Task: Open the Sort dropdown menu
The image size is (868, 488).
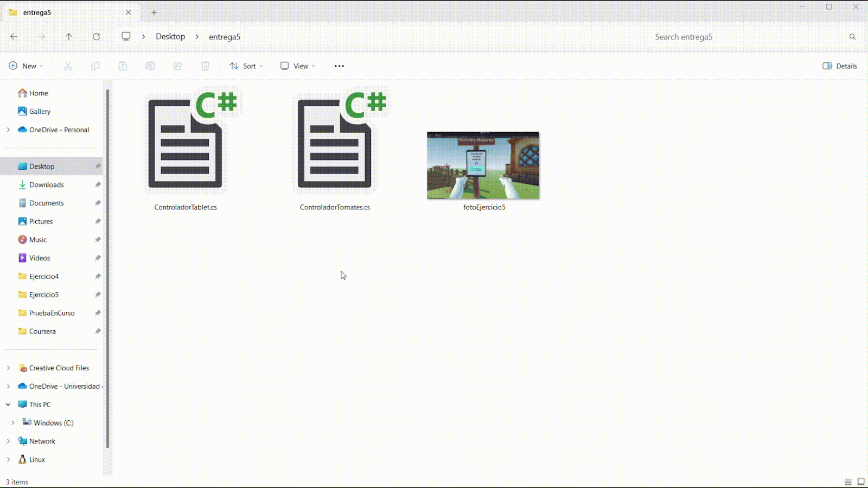Action: [x=246, y=66]
